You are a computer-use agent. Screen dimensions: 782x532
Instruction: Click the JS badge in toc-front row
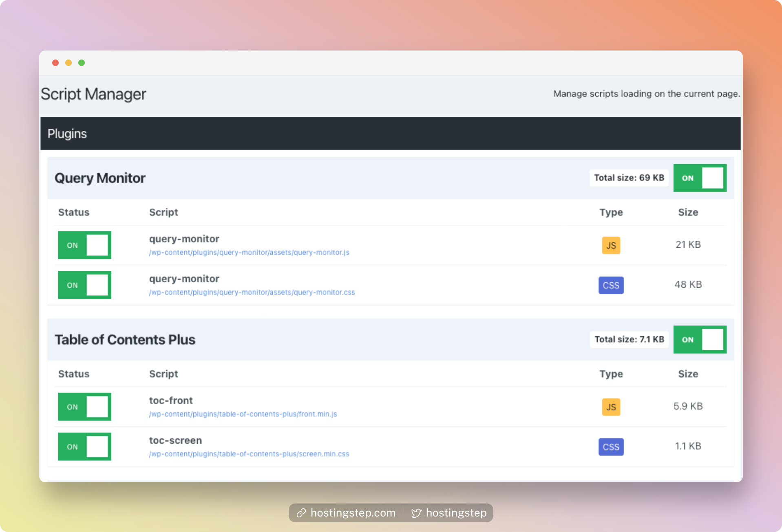611,407
